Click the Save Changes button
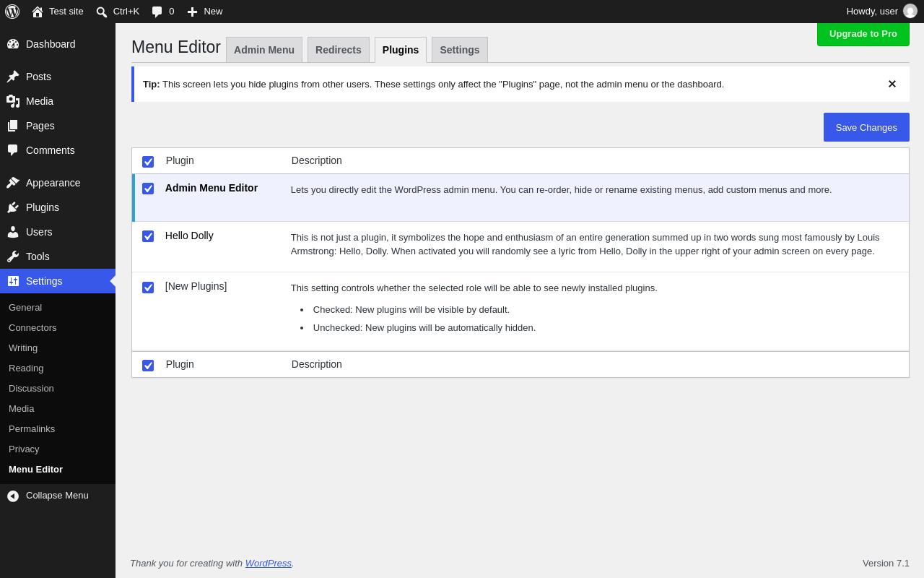Screen dimensions: 924x578 point(866,127)
